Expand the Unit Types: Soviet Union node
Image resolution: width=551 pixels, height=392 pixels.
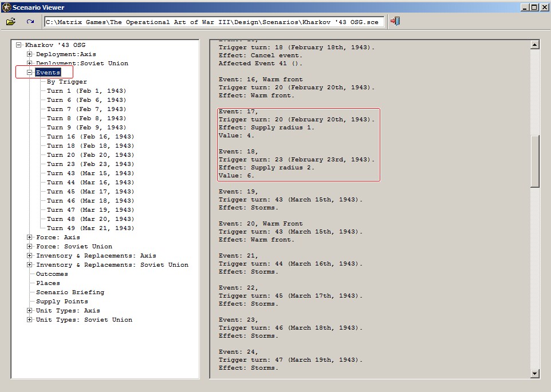point(30,319)
